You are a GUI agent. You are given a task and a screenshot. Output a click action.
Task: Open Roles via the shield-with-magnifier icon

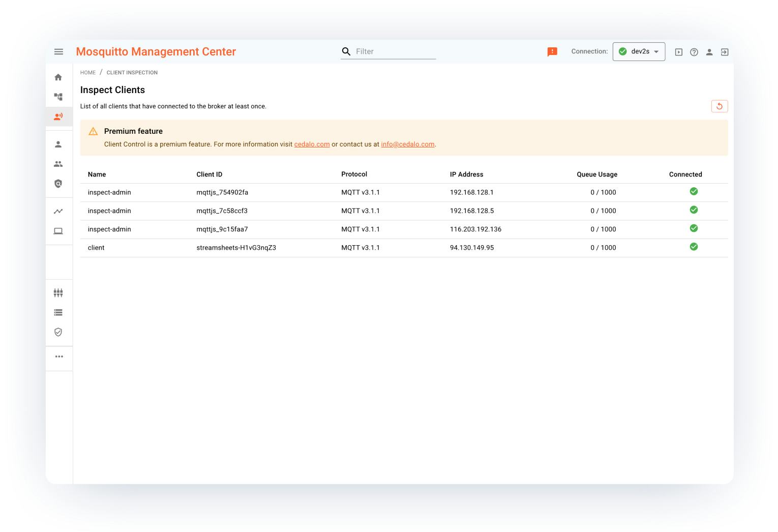[x=58, y=184]
